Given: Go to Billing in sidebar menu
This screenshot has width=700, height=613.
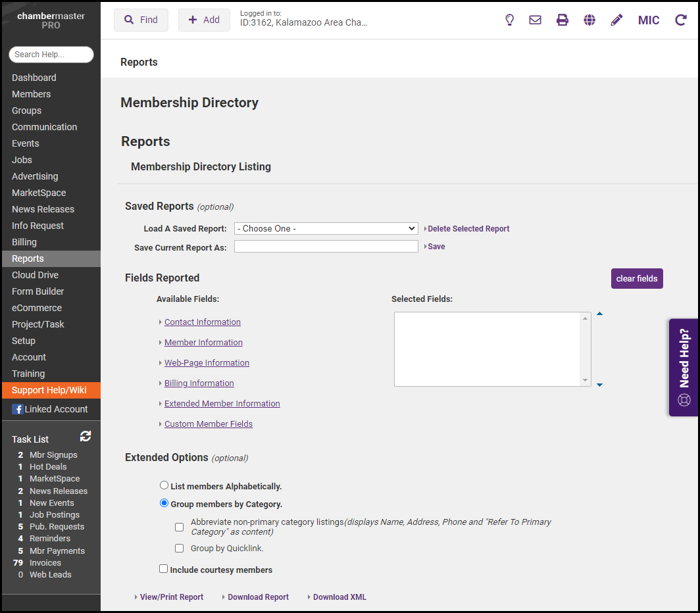Looking at the screenshot, I should click(24, 242).
